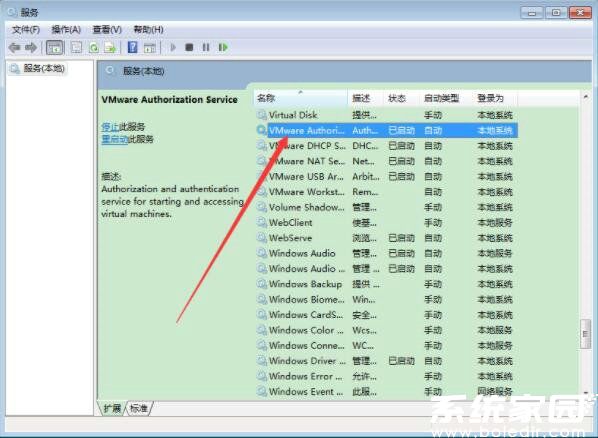Viewport: 598px width, 438px height.
Task: Click the 网络服务 login cell of Windows Event row
Action: 495,392
